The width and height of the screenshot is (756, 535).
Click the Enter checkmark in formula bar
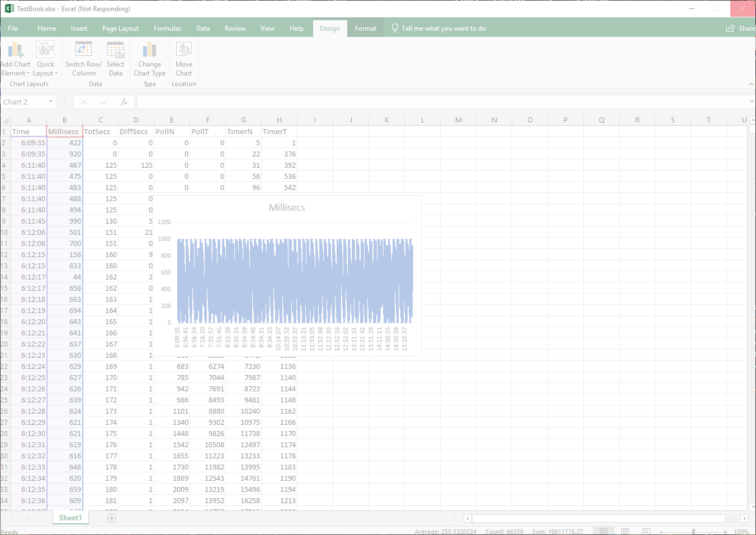(x=104, y=102)
